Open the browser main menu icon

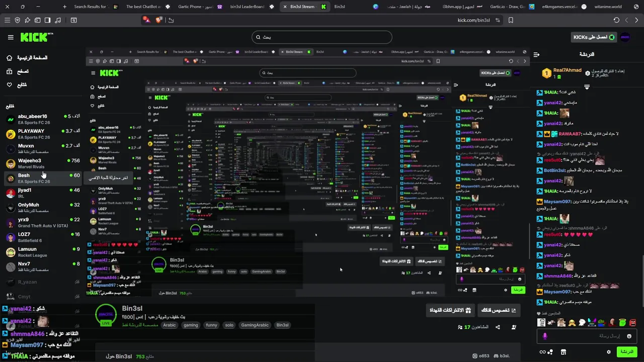pos(7,20)
